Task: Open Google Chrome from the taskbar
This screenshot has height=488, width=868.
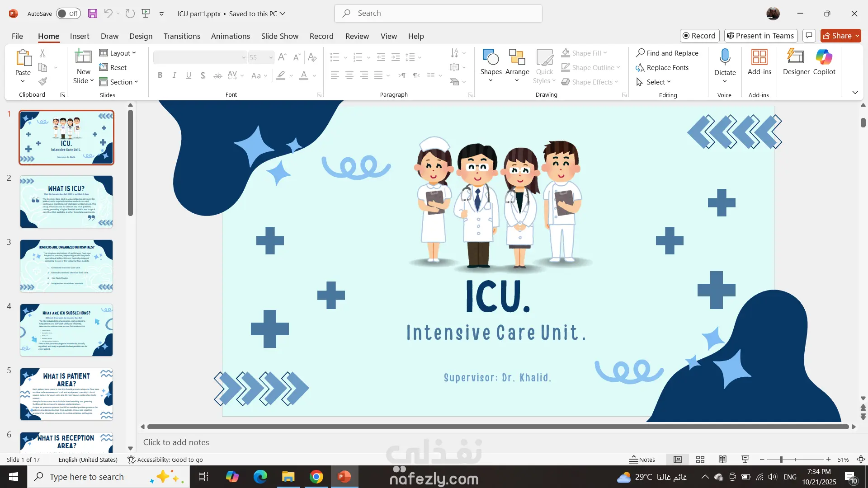Action: point(316,477)
